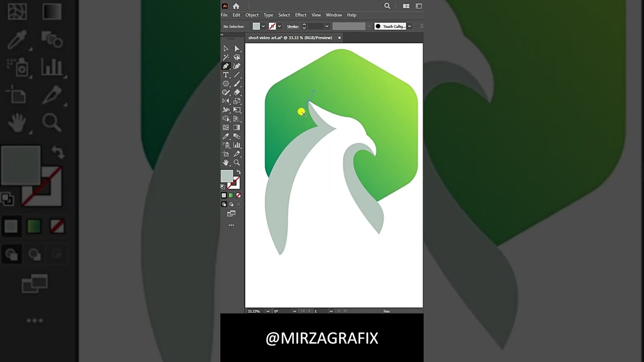Open the Stroke panel link label
Image resolution: width=644 pixels, height=362 pixels.
point(293,26)
